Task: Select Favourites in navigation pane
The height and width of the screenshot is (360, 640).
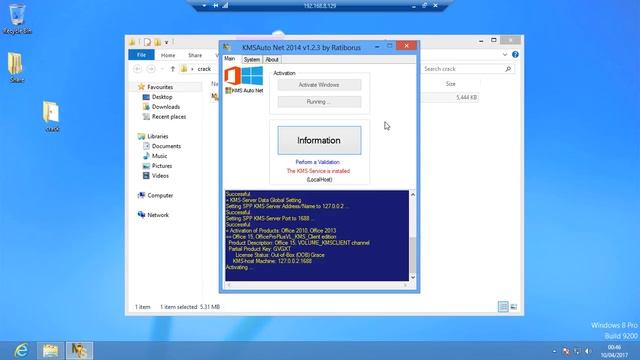Action: coord(160,87)
